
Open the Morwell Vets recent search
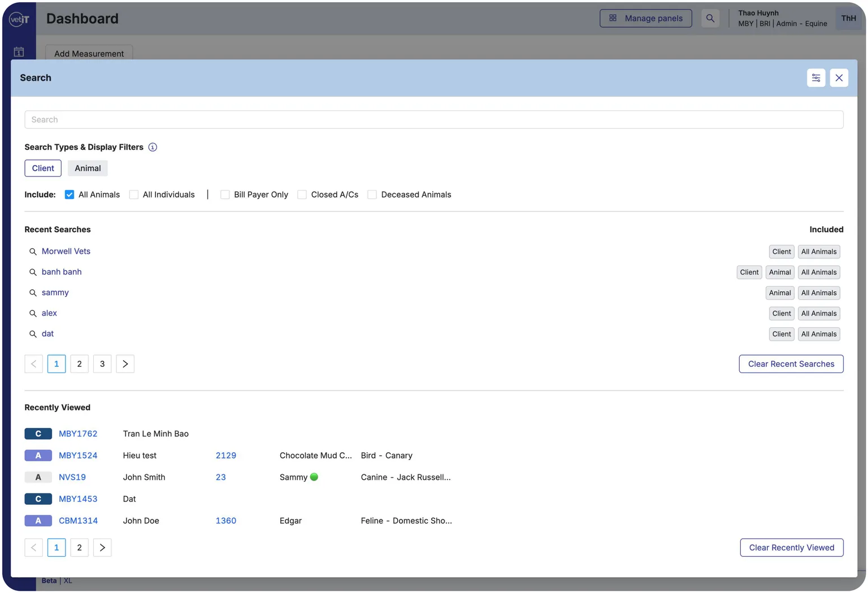click(66, 252)
